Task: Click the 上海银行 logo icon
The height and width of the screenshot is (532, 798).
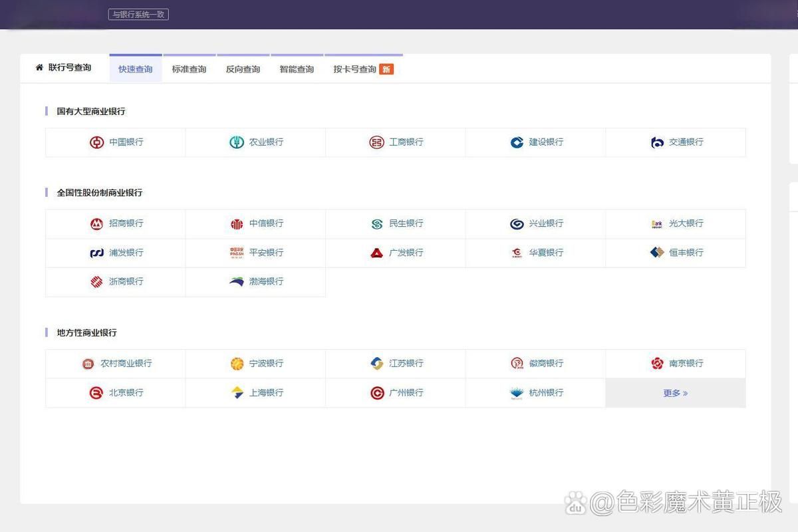Action: tap(237, 393)
